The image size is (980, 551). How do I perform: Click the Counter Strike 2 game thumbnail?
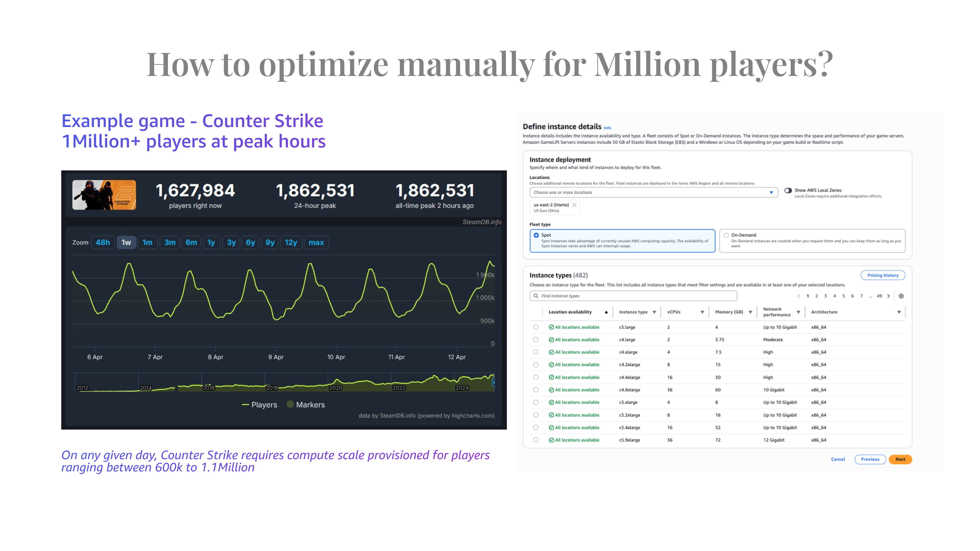click(x=104, y=195)
